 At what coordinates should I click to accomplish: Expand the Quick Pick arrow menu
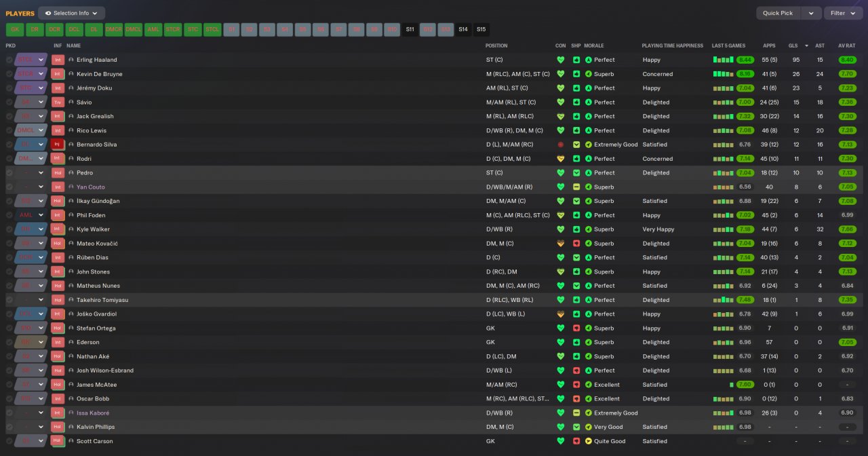810,13
